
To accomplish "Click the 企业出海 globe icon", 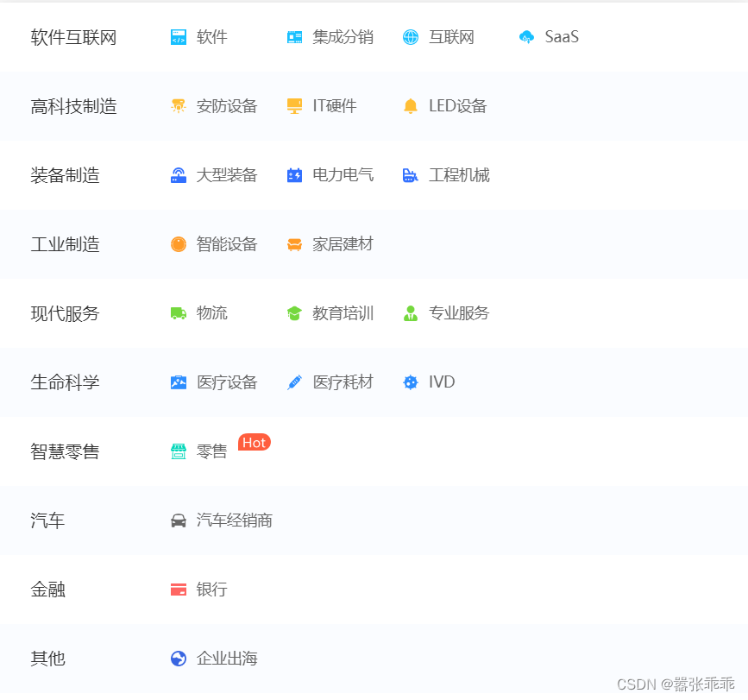I will (x=179, y=659).
